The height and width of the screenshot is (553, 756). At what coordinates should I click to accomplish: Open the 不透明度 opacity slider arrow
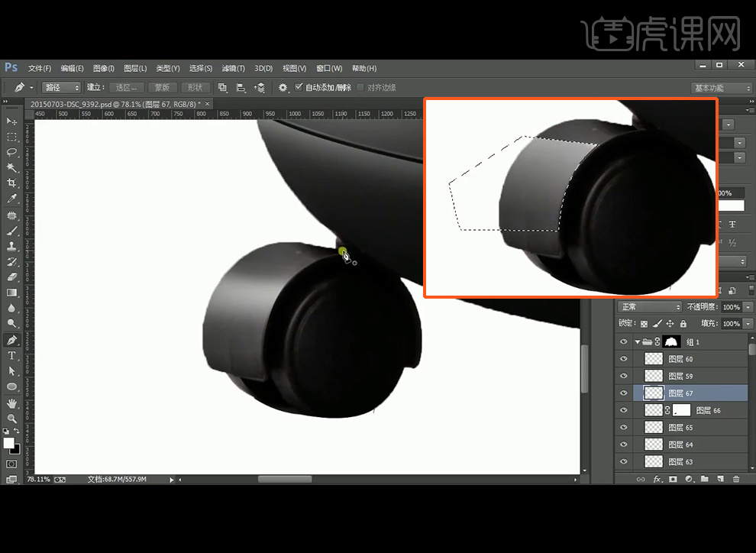748,306
